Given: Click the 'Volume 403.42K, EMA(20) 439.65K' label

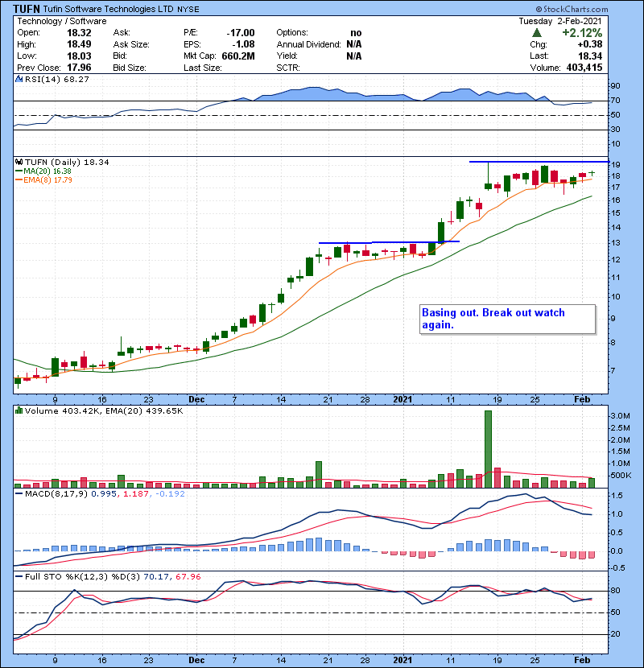Looking at the screenshot, I should tap(104, 411).
